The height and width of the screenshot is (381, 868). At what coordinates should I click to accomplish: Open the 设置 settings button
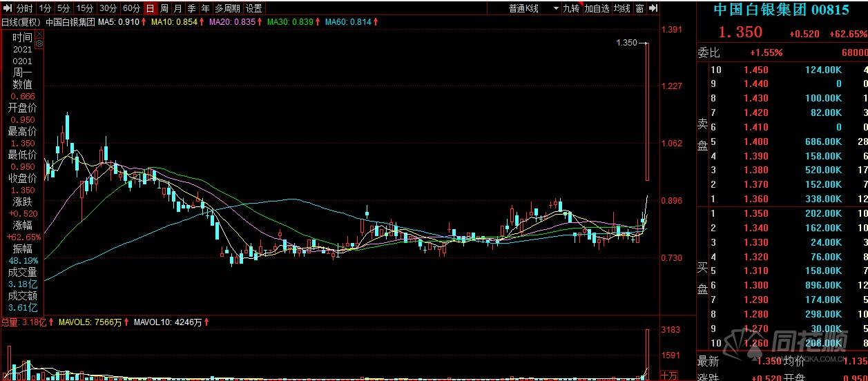[x=253, y=8]
